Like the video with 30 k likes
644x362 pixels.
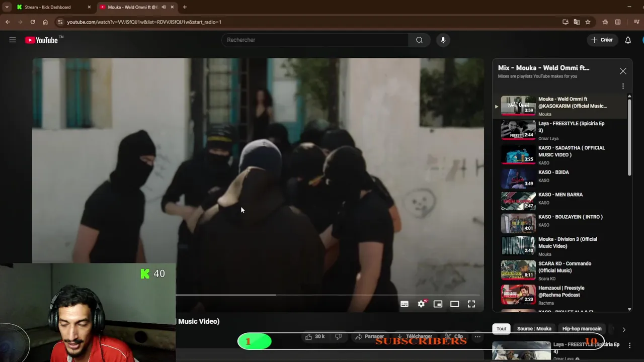(315, 336)
